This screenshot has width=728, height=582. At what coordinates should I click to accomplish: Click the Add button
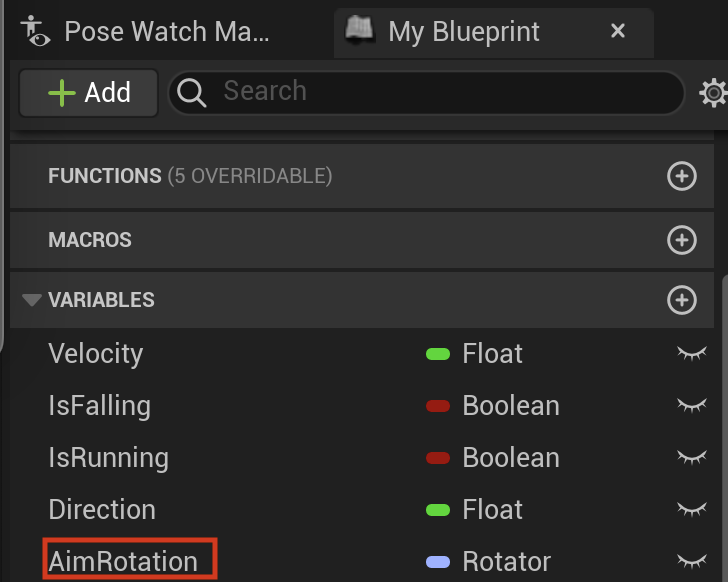point(89,93)
